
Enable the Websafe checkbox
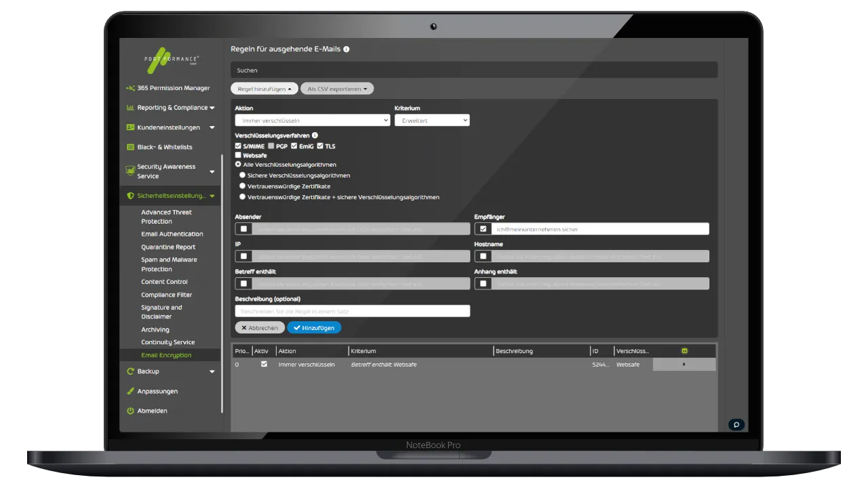[238, 155]
